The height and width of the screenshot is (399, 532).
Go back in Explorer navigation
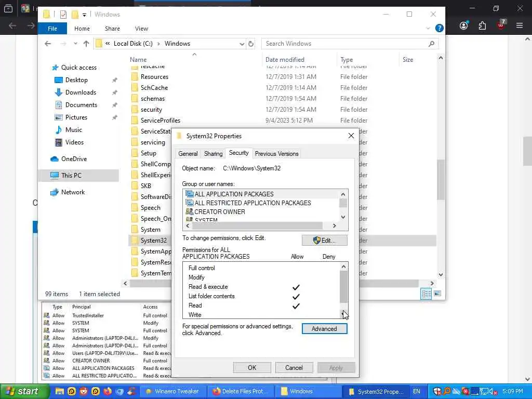pos(48,44)
